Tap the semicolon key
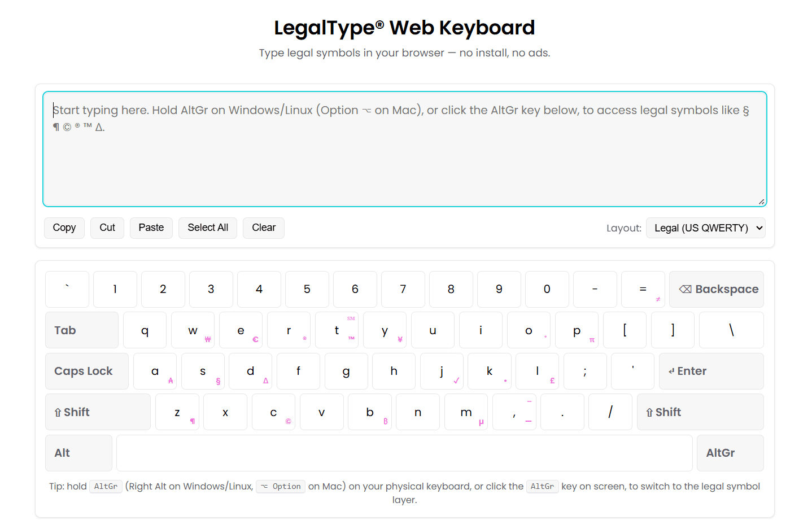Screen dimensions: 812x529 point(585,371)
